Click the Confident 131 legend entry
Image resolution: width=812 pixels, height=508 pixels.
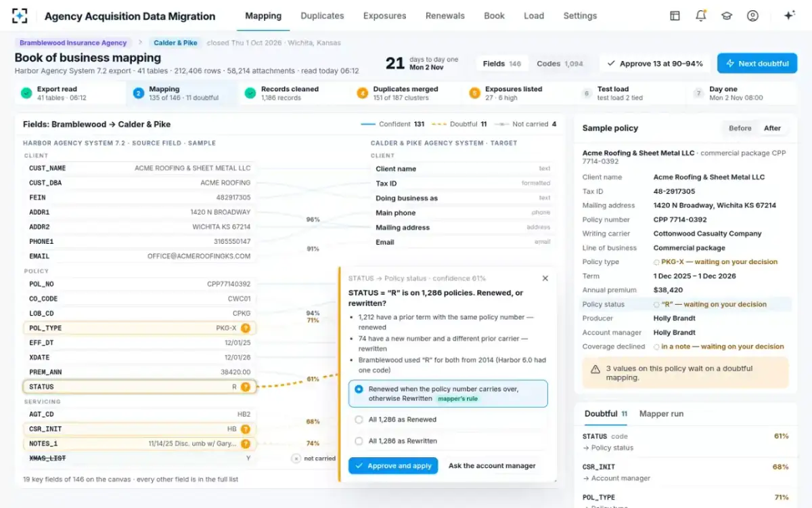click(x=392, y=124)
